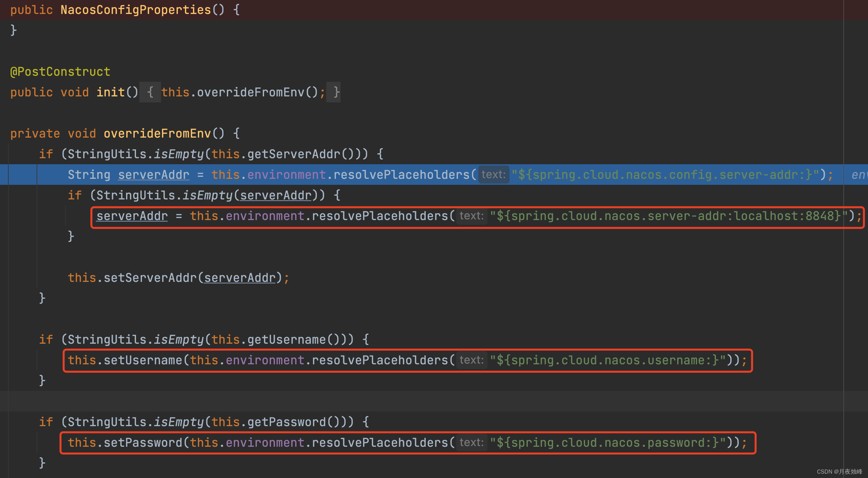Click the spring.cloud.nacos.username string literal

click(x=607, y=360)
